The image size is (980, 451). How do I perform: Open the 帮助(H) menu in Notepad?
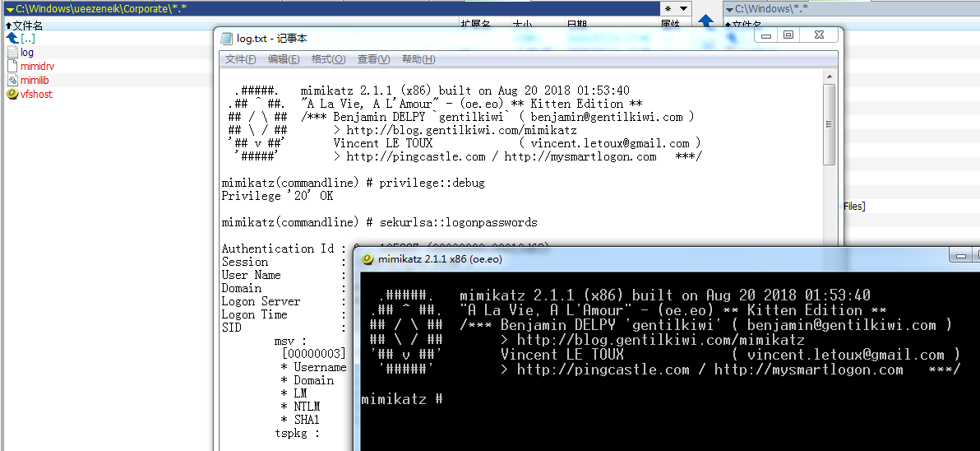418,59
